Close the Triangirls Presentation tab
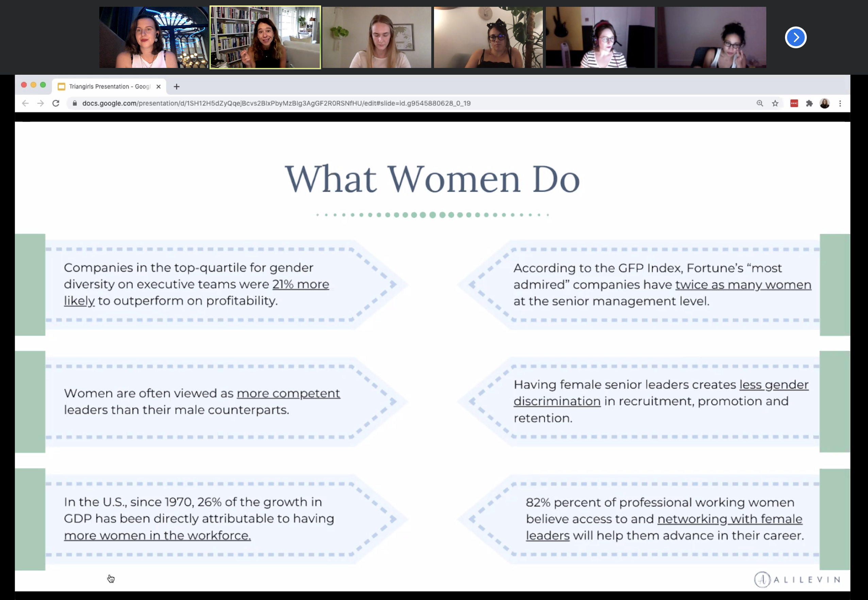 click(158, 86)
